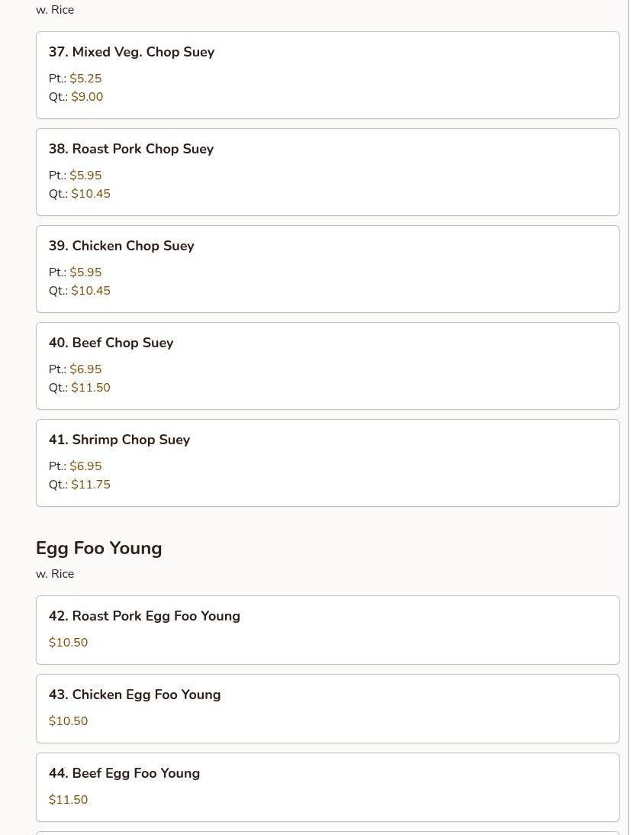Select 37. Mixed Veg. Chop Suey item

[x=327, y=75]
